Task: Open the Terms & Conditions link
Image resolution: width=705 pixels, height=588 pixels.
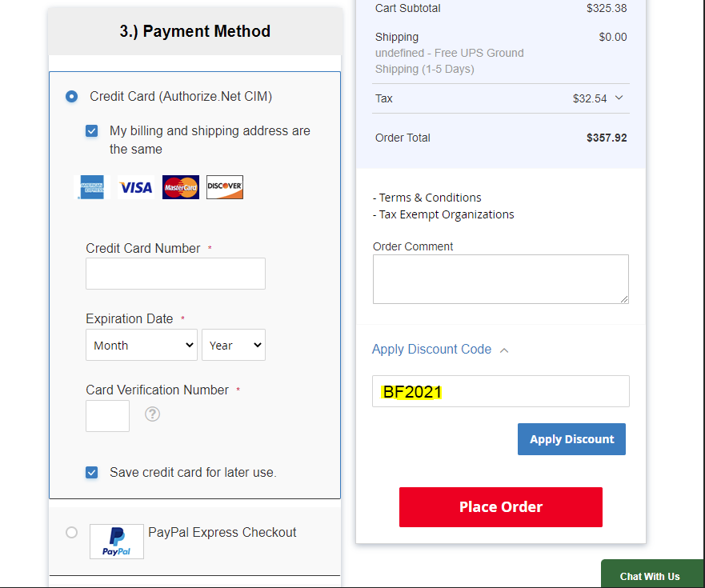Action: pyautogui.click(x=431, y=198)
